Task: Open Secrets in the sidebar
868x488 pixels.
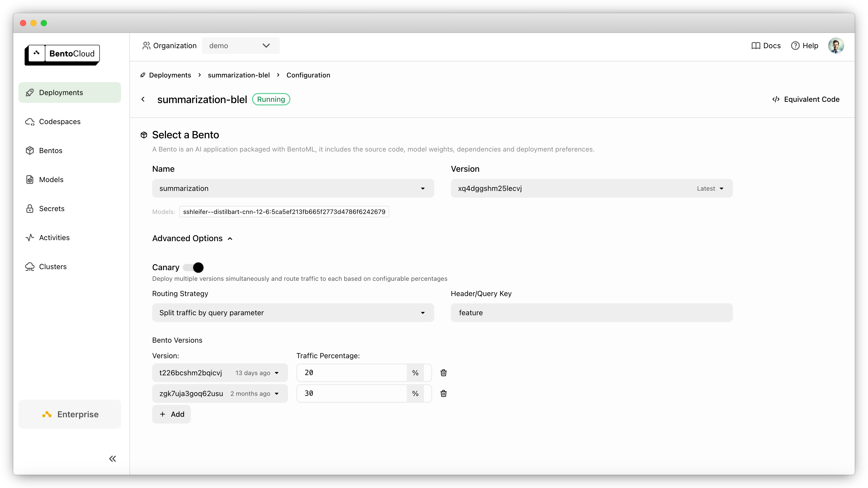Action: (x=70, y=208)
